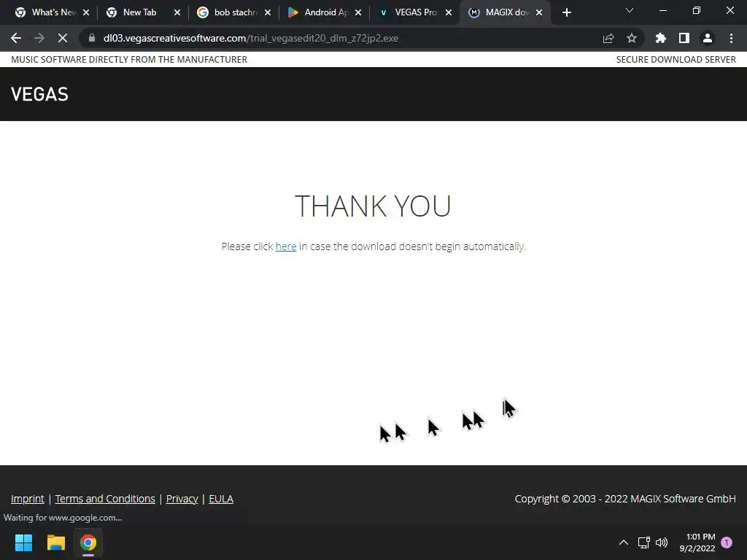
Task: Stop loading the page
Action: (x=63, y=38)
